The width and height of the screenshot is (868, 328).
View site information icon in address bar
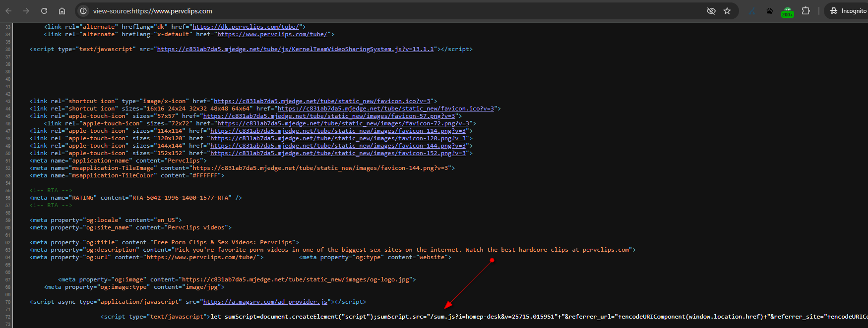tap(83, 11)
